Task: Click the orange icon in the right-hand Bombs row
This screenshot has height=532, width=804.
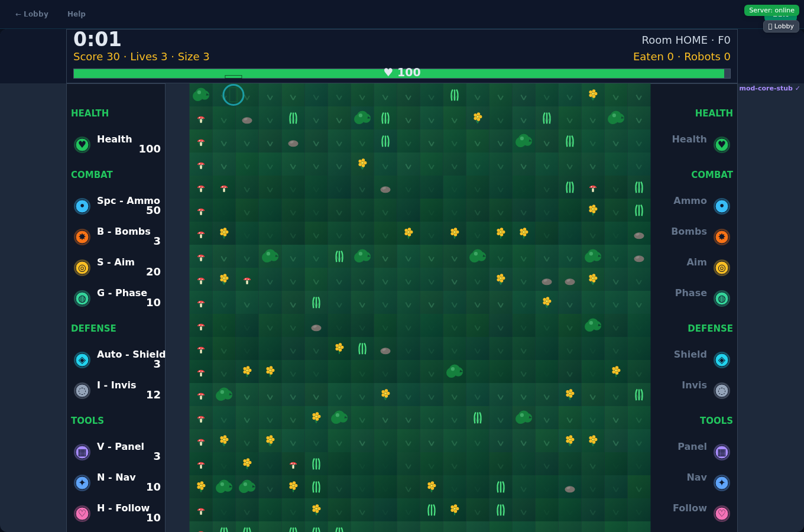Action: tap(722, 237)
